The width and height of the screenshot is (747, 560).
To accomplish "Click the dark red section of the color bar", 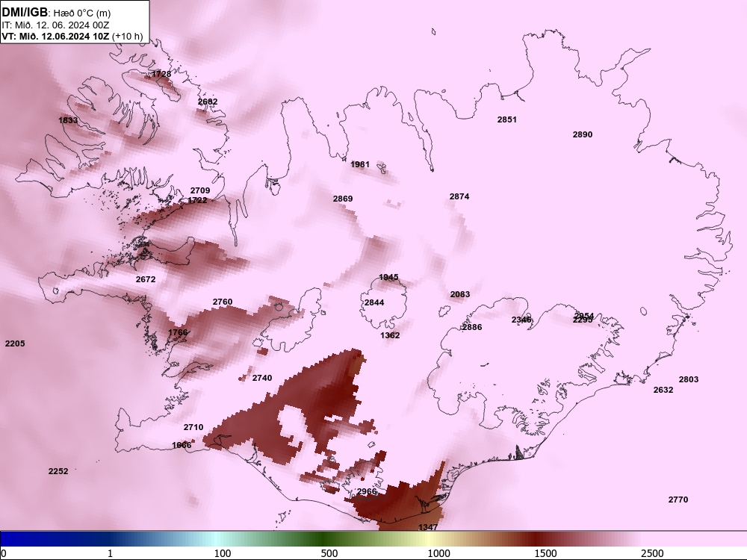I will [x=536, y=539].
